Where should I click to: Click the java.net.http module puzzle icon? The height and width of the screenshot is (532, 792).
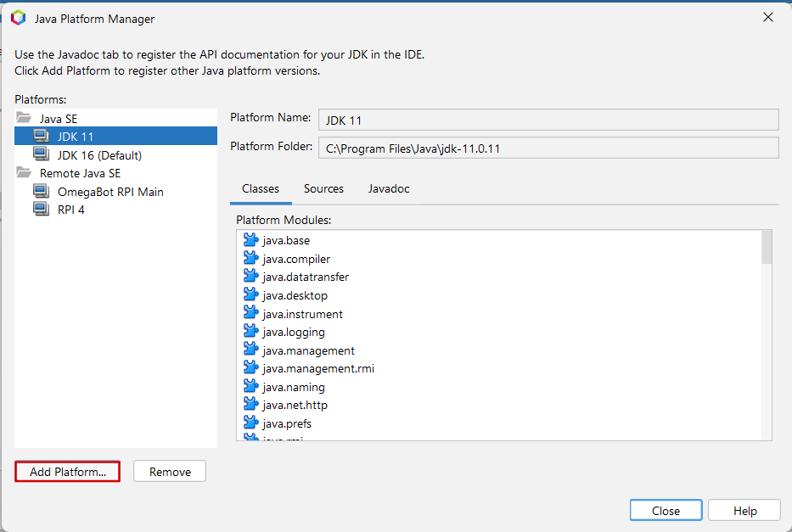[251, 404]
